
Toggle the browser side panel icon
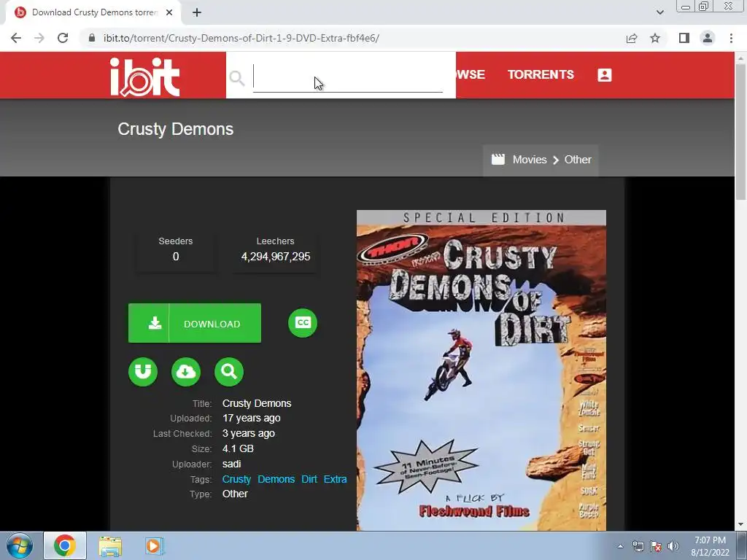click(684, 38)
